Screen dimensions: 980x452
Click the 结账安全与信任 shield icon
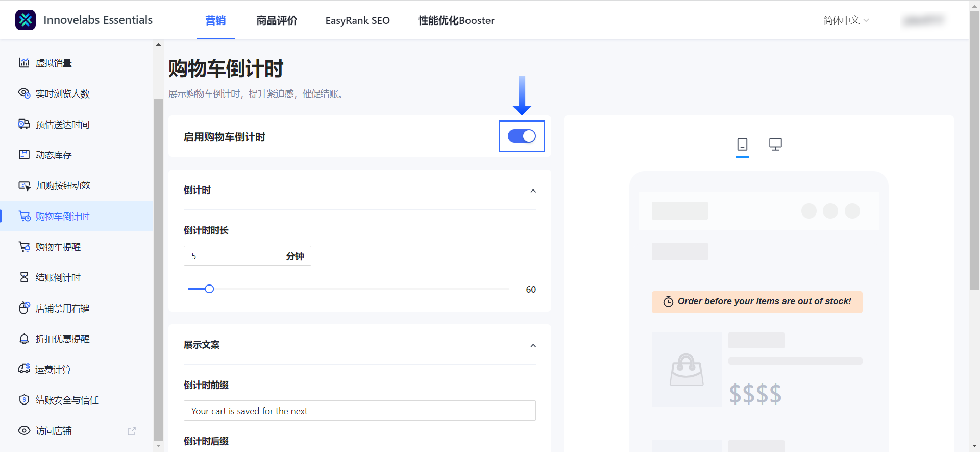24,400
